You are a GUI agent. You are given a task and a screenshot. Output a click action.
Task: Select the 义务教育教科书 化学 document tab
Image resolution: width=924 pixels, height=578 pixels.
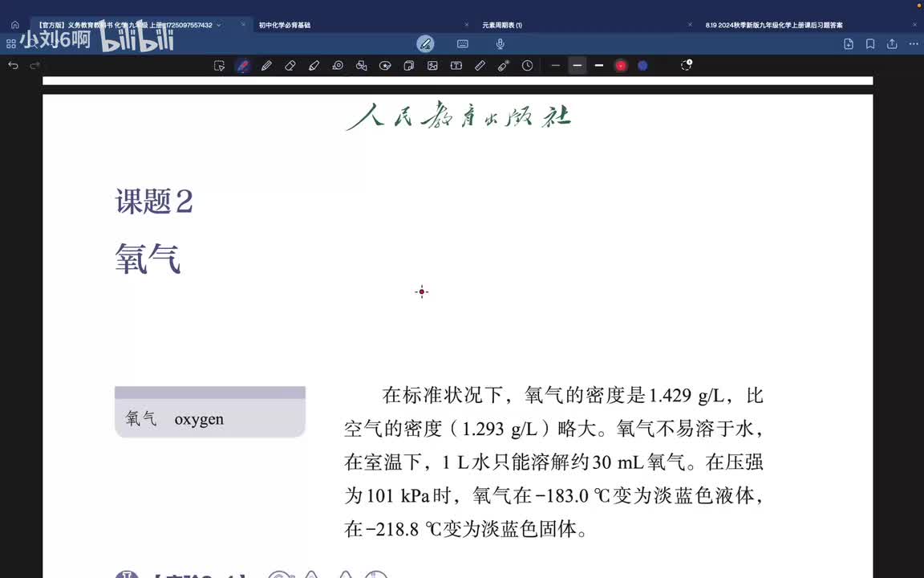click(125, 25)
